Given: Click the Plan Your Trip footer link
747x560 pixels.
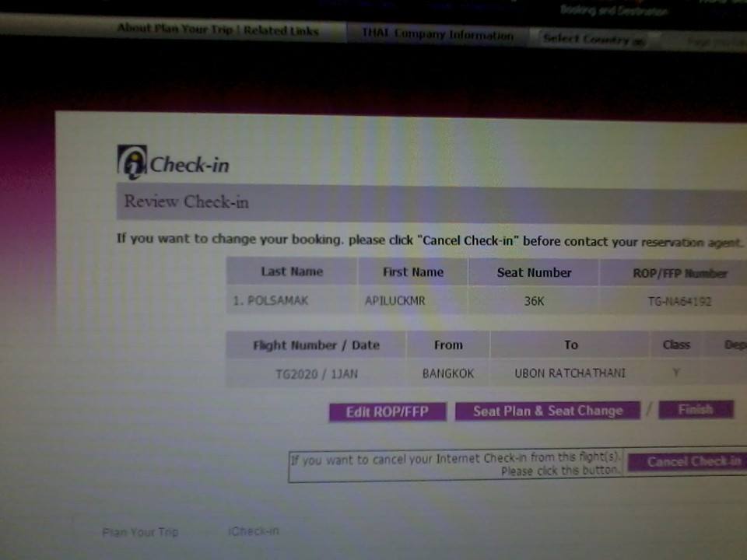Looking at the screenshot, I should [x=140, y=532].
